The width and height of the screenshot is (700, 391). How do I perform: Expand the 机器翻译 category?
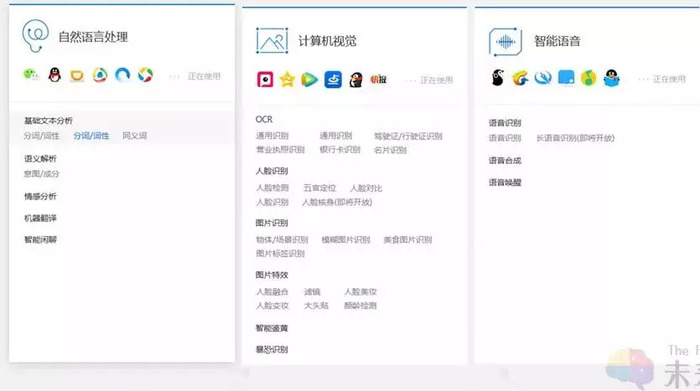pyautogui.click(x=40, y=218)
